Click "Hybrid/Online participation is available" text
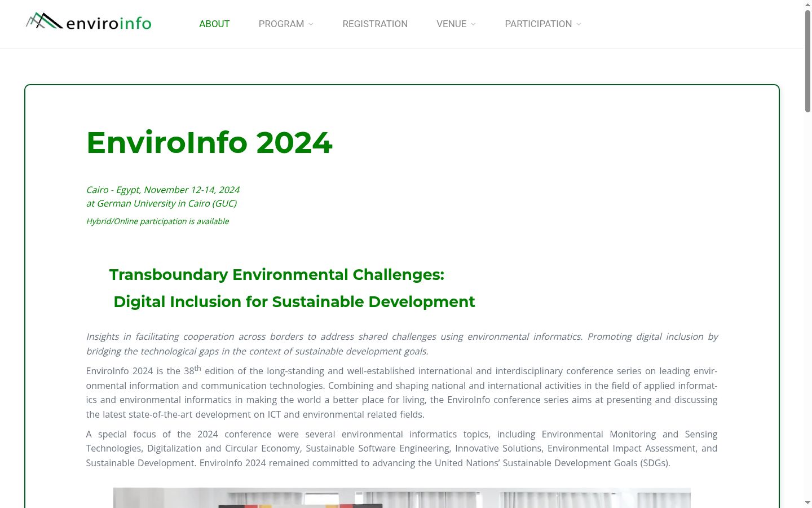Image resolution: width=812 pixels, height=508 pixels. click(x=157, y=221)
